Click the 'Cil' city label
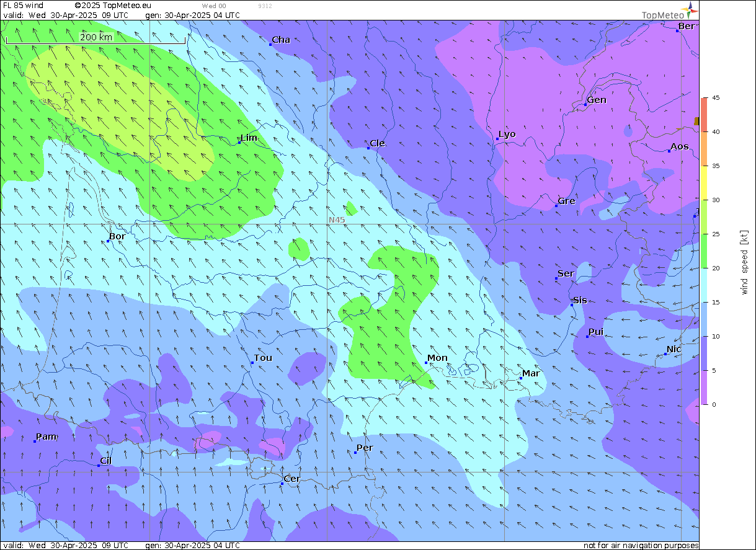The height and width of the screenshot is (550, 756). click(105, 461)
